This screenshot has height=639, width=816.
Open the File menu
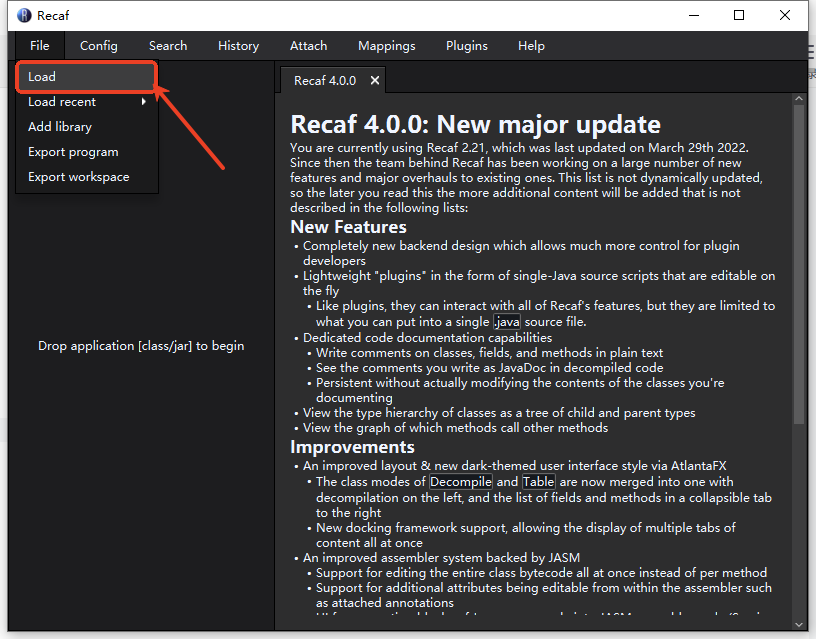click(40, 46)
